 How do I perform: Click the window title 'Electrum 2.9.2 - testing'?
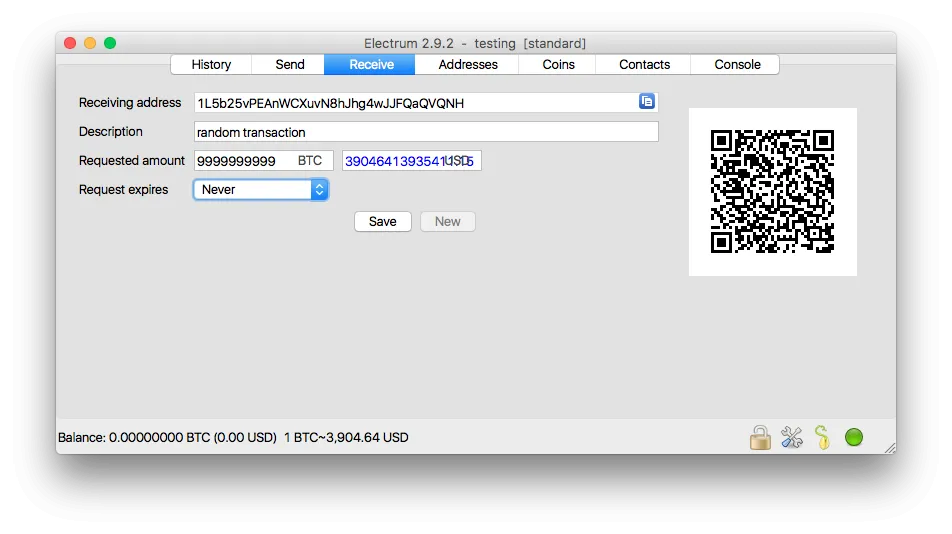(475, 43)
